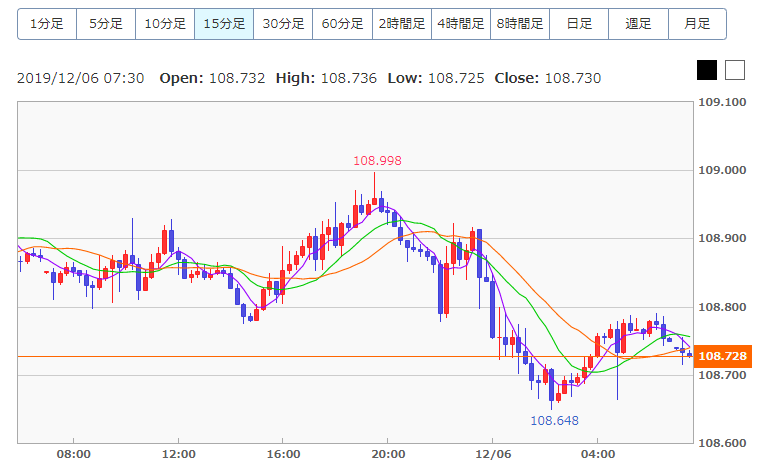
Task: Click the 109.000 price axis label
Action: pyautogui.click(x=722, y=170)
